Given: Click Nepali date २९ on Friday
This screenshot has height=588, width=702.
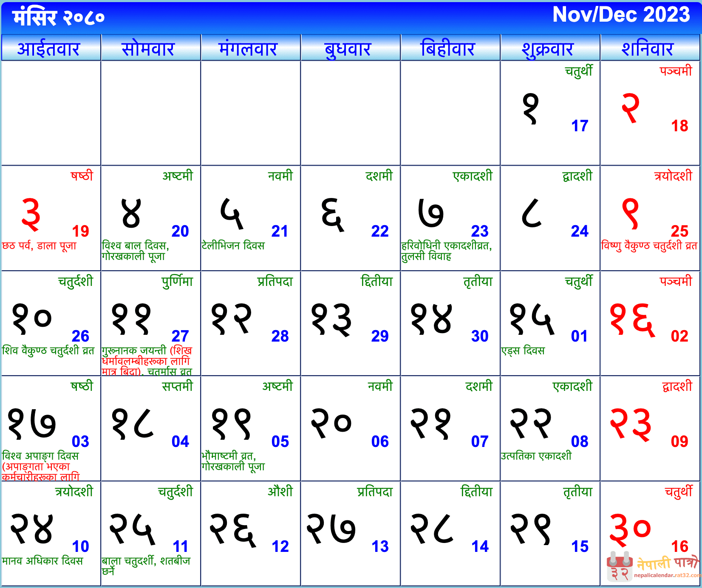Looking at the screenshot, I should (x=531, y=529).
